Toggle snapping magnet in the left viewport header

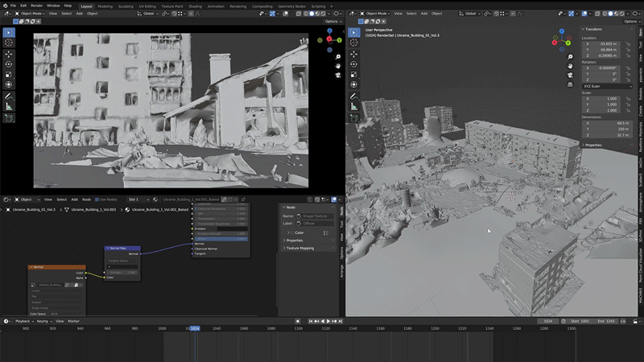[x=175, y=14]
